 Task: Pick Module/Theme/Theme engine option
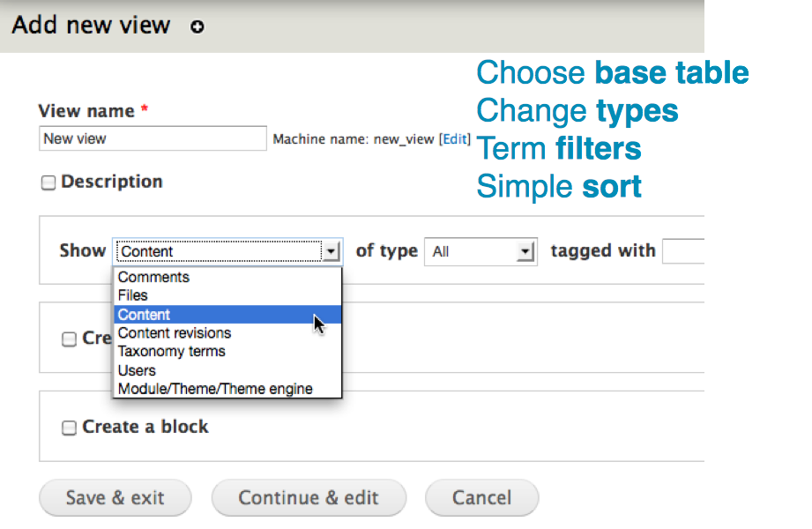click(x=215, y=389)
